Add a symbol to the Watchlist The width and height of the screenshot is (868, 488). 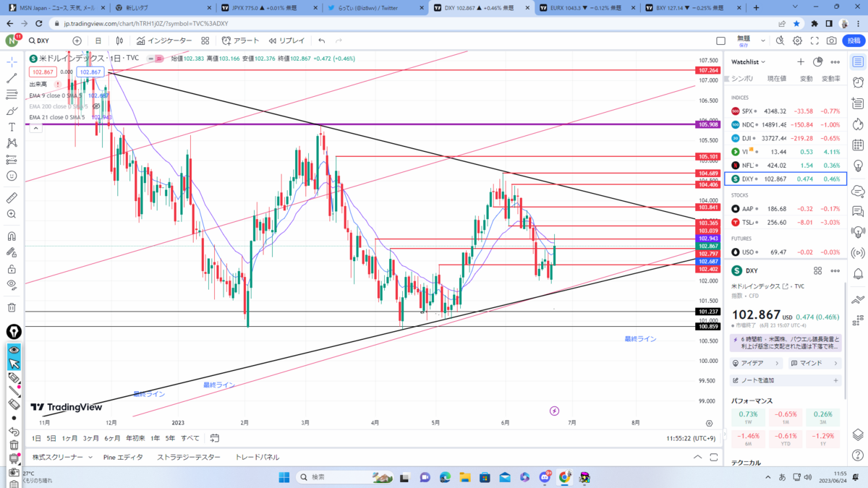801,62
